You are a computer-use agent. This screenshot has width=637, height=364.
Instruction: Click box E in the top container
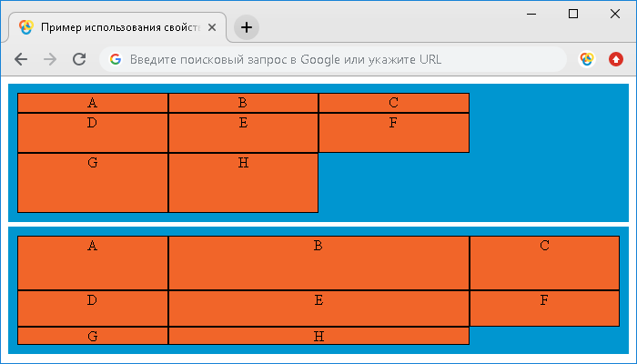pos(243,133)
